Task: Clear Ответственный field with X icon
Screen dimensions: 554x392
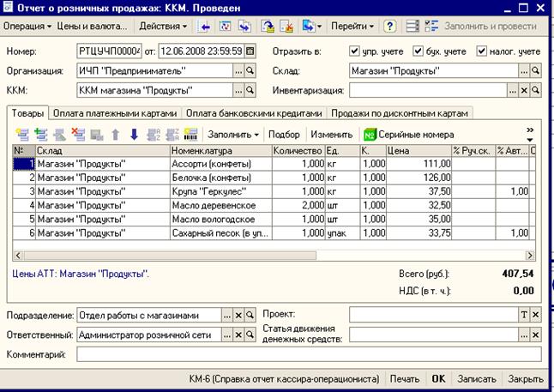Action: point(238,335)
